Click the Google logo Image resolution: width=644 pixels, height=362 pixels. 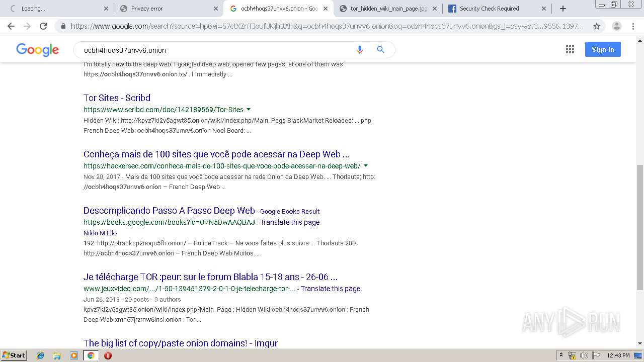click(x=38, y=49)
